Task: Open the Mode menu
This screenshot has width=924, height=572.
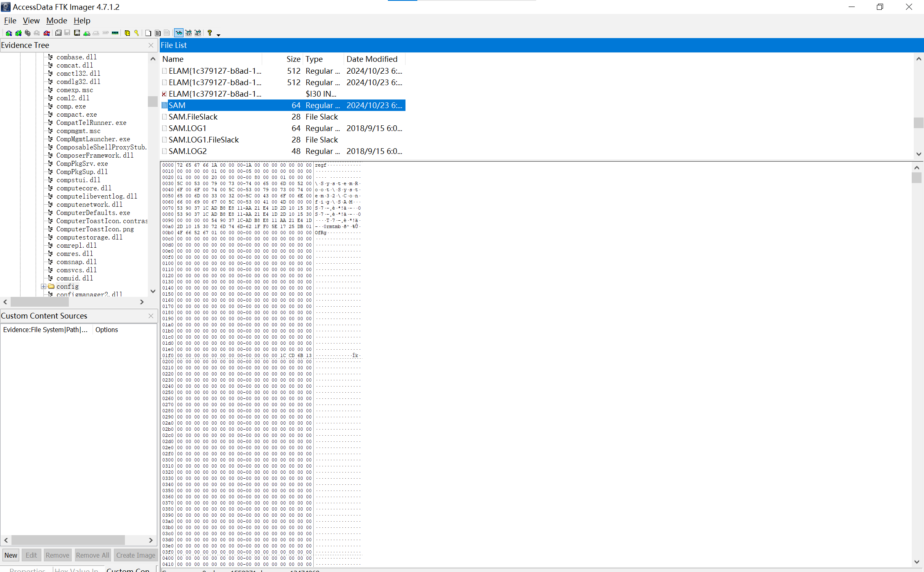Action: [57, 20]
